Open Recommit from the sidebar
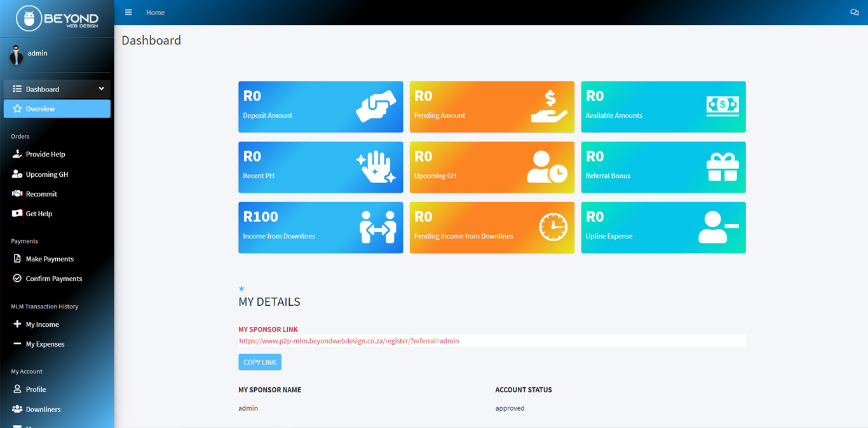This screenshot has width=868, height=428. (41, 194)
